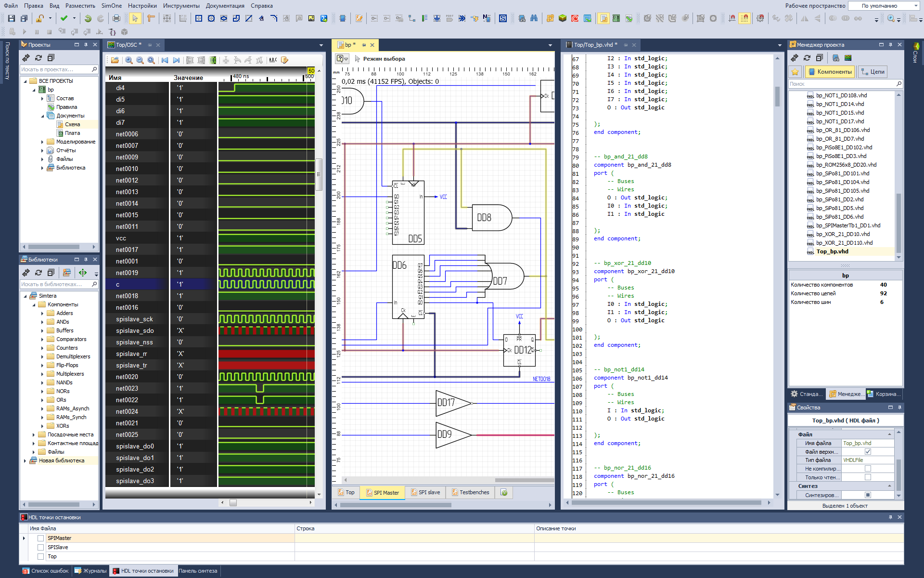Screen dimensions: 924x578
Task: Select the insert image tool
Action: (311, 18)
